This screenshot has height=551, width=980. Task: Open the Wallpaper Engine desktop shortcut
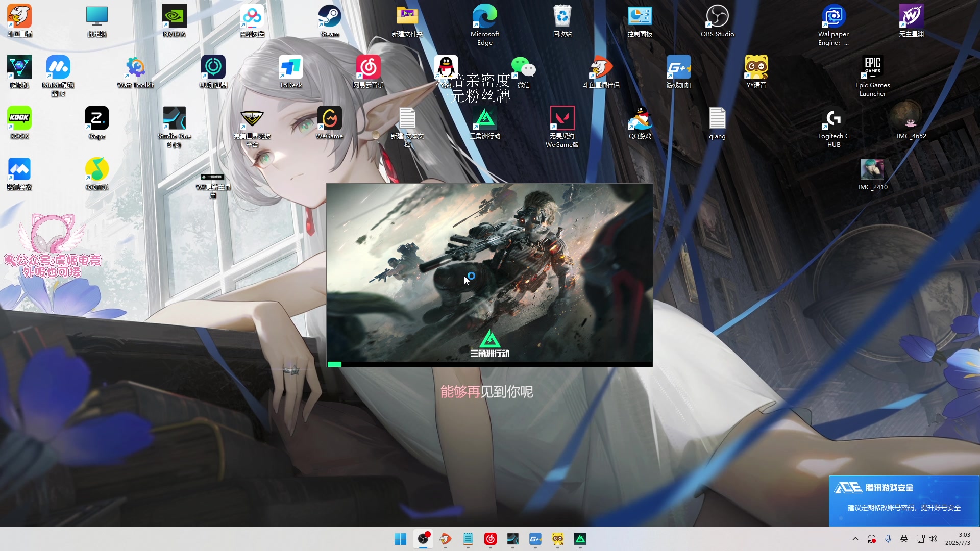tap(834, 24)
